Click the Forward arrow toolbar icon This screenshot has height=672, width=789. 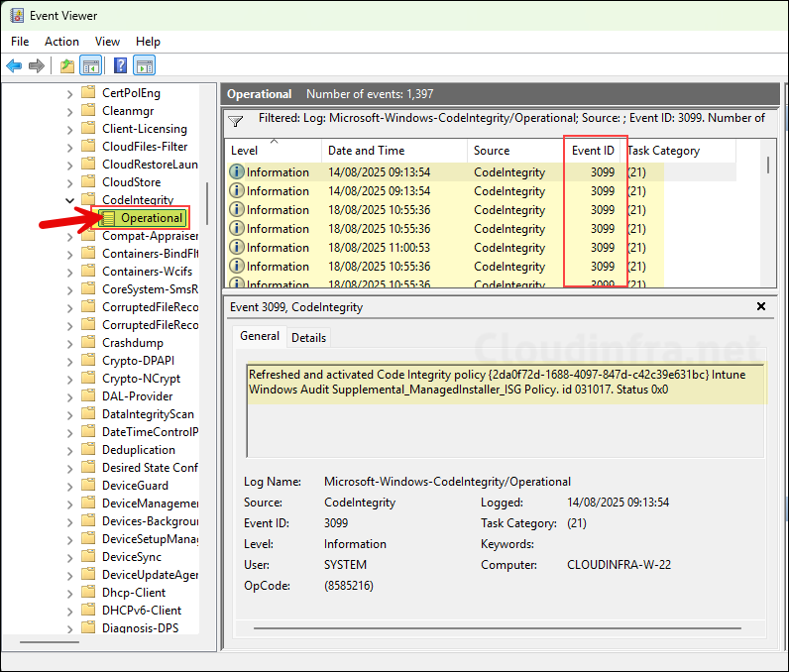(x=37, y=66)
